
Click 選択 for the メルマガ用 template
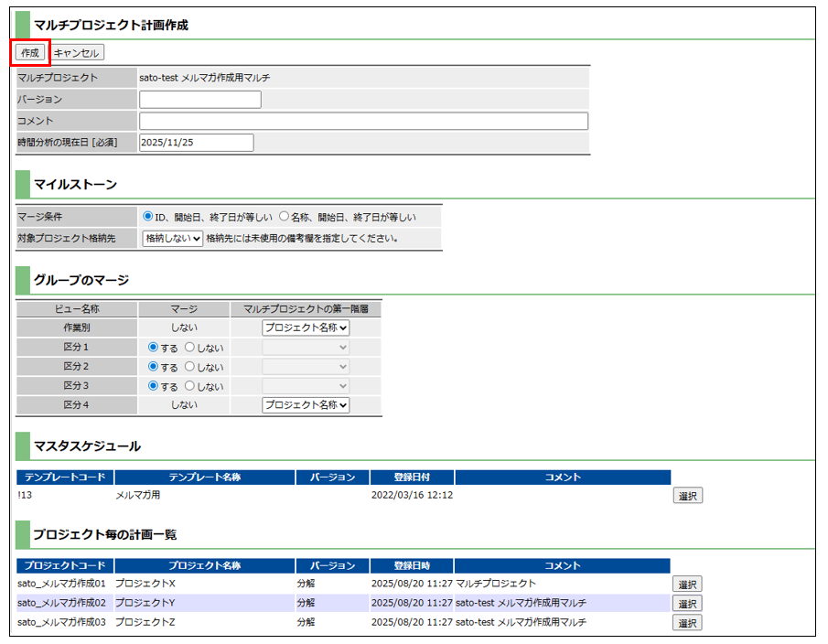click(687, 496)
